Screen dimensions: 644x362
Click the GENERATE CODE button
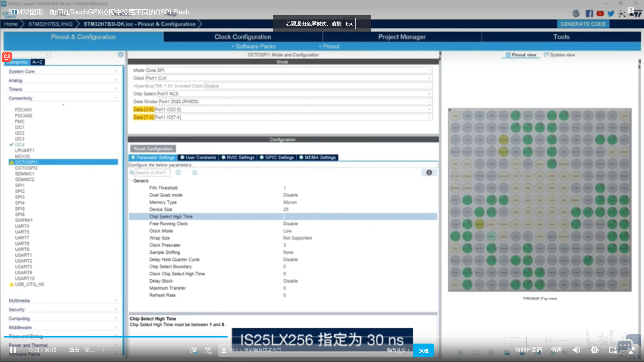point(583,24)
